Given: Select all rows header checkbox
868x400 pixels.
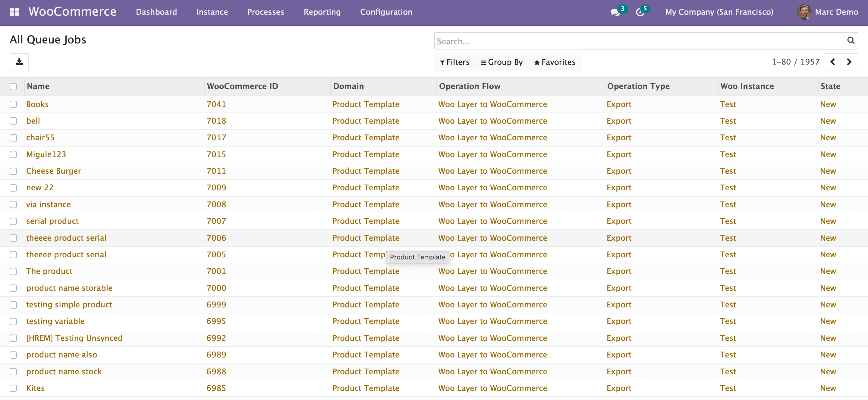Looking at the screenshot, I should (x=13, y=86).
